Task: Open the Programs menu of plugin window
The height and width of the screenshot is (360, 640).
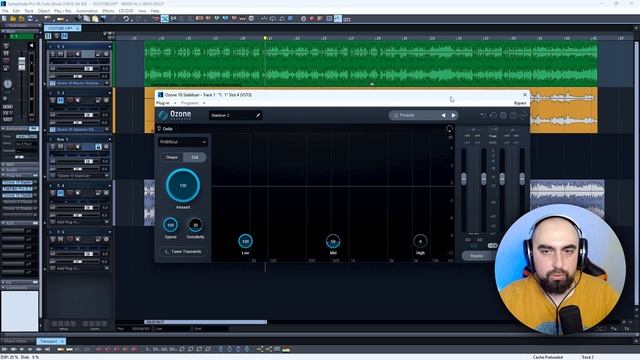Action: (190, 103)
